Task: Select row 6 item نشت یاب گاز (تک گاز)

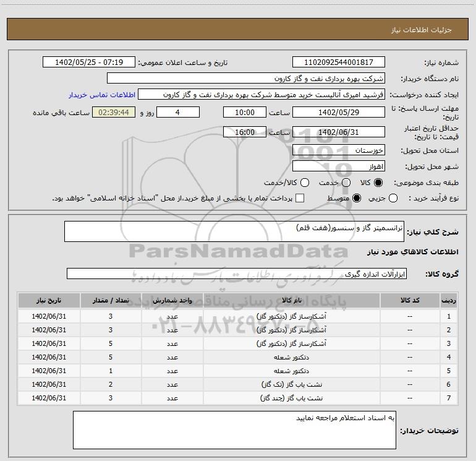Action: [x=291, y=384]
